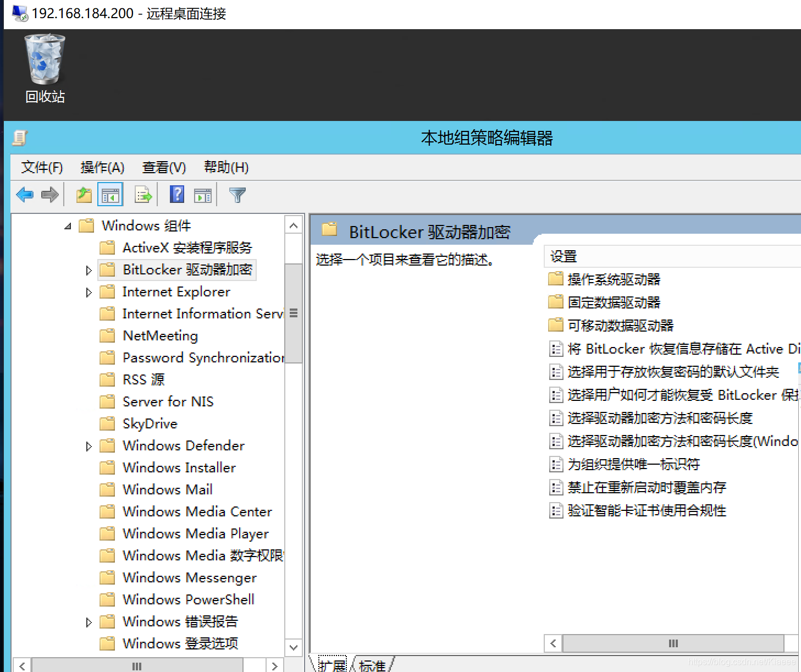Switch to the 标准 tab
This screenshot has width=801, height=672.
(372, 665)
